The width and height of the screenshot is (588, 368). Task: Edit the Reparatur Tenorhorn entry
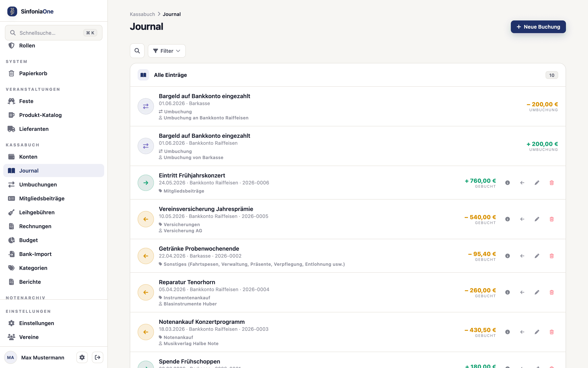[537, 292]
